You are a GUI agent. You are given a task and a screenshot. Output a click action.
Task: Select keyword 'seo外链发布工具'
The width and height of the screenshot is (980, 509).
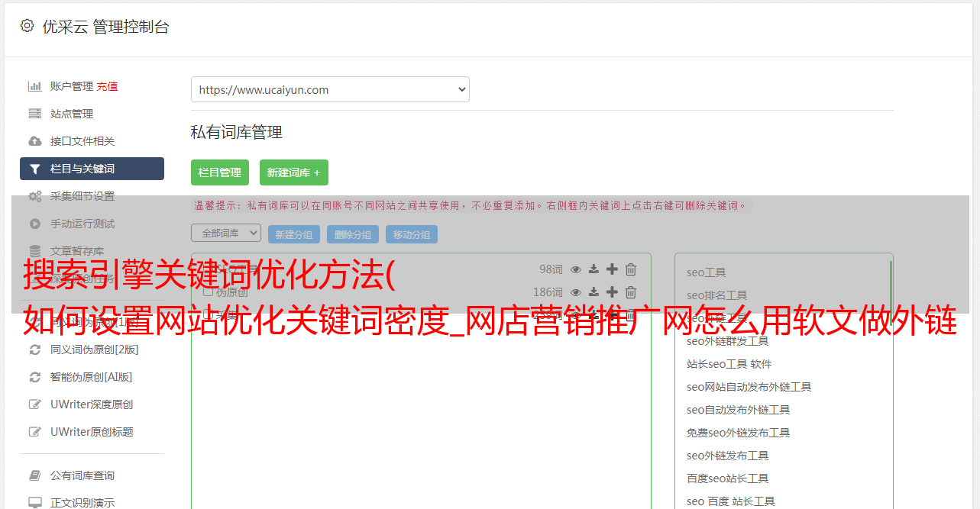click(728, 456)
